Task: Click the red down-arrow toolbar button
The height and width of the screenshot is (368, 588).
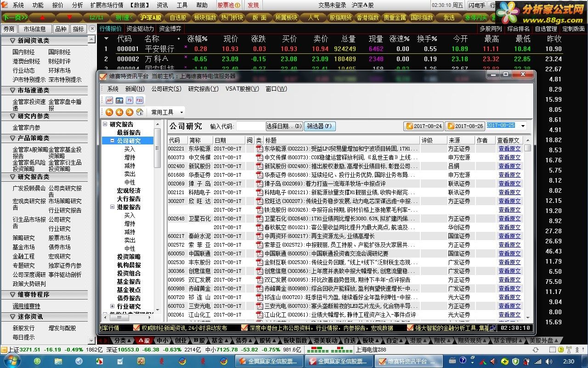Action: coord(70,17)
